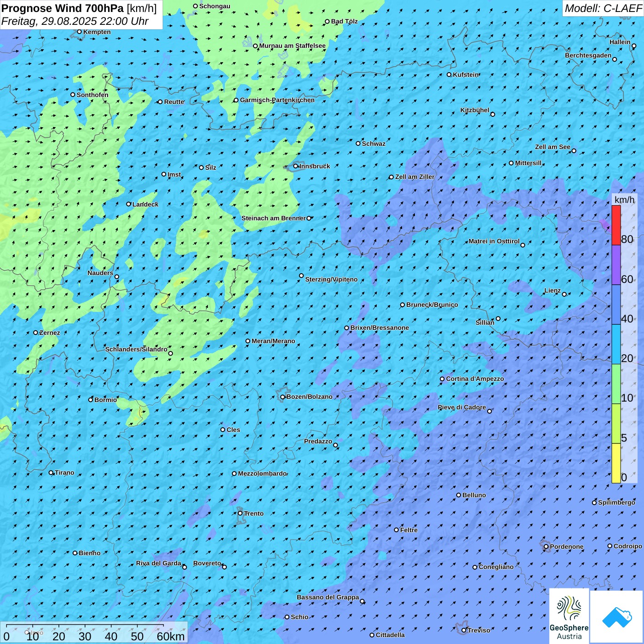644x644 pixels.
Task: Click the Nauders location dot
Action: [x=117, y=277]
